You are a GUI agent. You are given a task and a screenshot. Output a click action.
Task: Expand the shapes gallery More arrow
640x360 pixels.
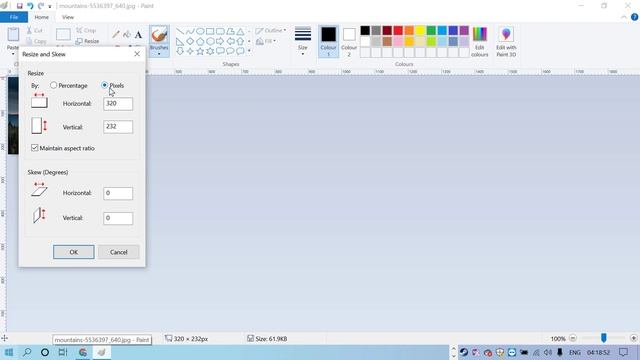tap(249, 51)
